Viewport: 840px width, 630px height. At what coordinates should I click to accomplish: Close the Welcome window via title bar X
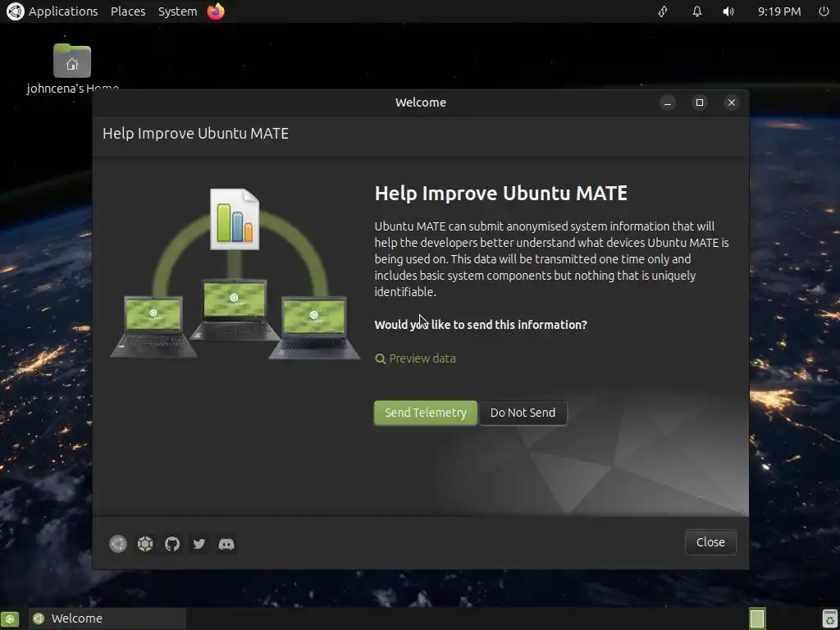pos(731,103)
